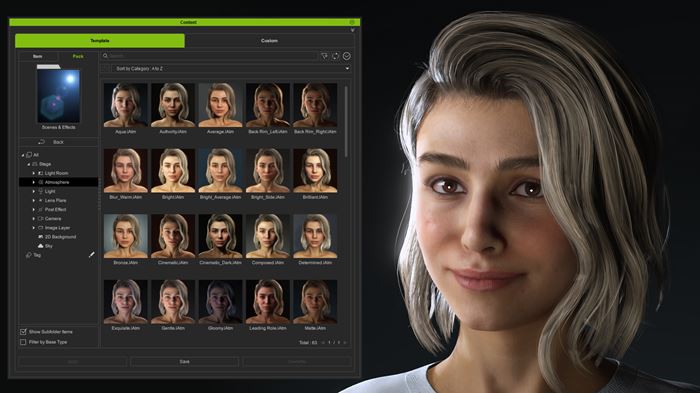Select the Bright_Average atmosphere thumbnail
The image size is (700, 393).
(220, 171)
